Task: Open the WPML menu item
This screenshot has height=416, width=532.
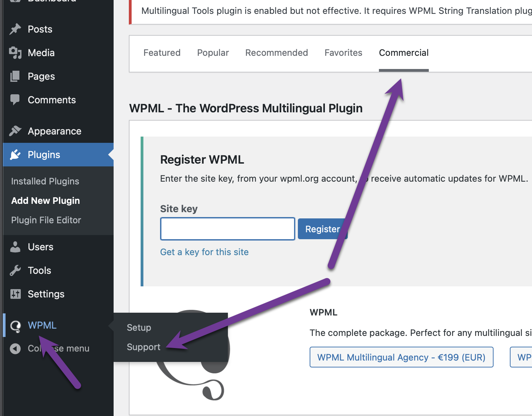Action: coord(58,325)
